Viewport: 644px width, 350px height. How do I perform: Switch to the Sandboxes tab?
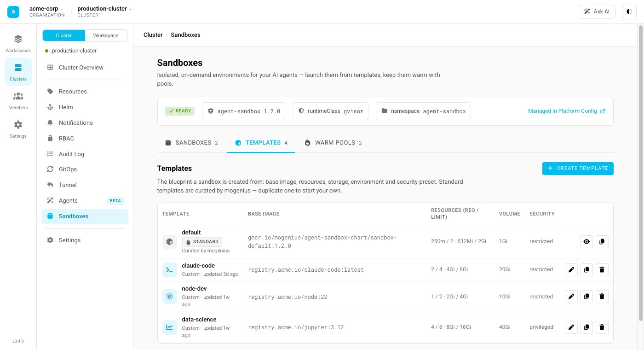click(191, 143)
